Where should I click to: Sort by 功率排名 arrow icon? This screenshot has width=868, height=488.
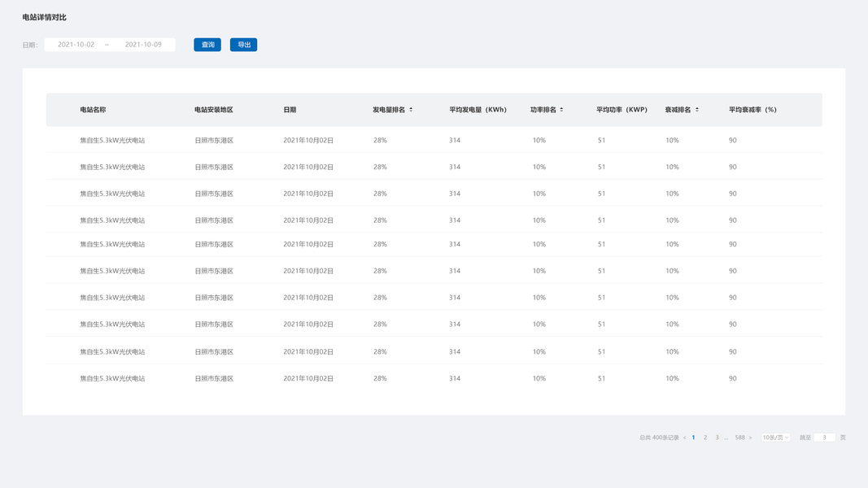coord(561,110)
